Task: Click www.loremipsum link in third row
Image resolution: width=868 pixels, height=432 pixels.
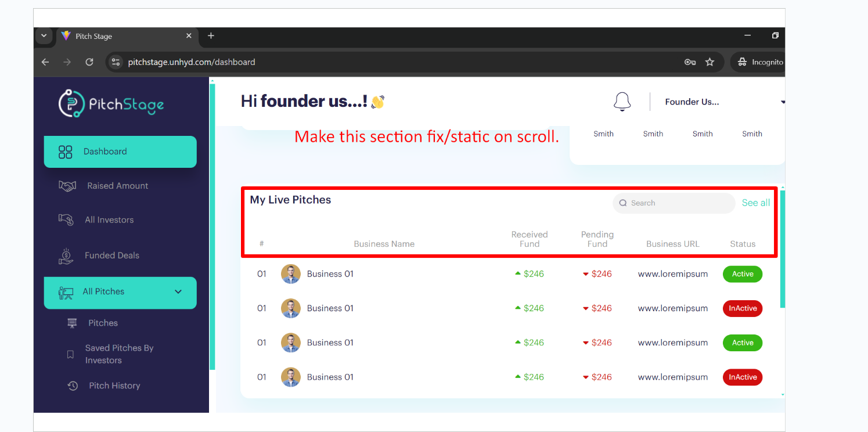Action: [673, 343]
